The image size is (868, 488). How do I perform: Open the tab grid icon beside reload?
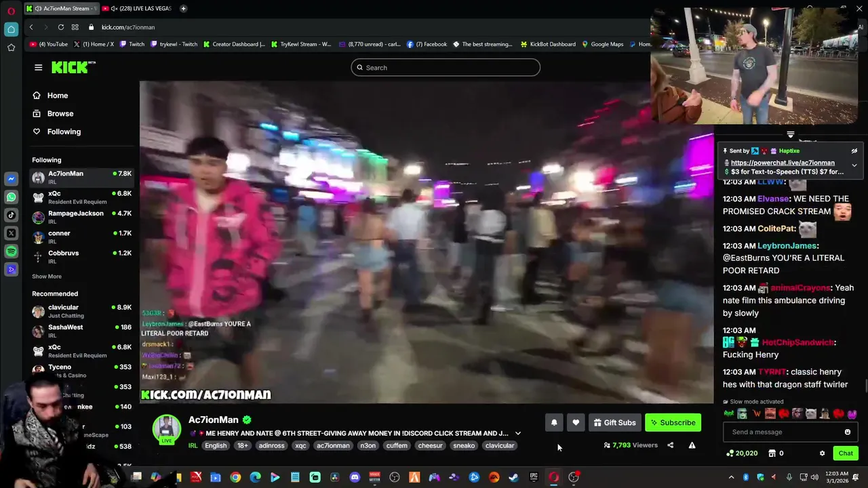tap(76, 27)
